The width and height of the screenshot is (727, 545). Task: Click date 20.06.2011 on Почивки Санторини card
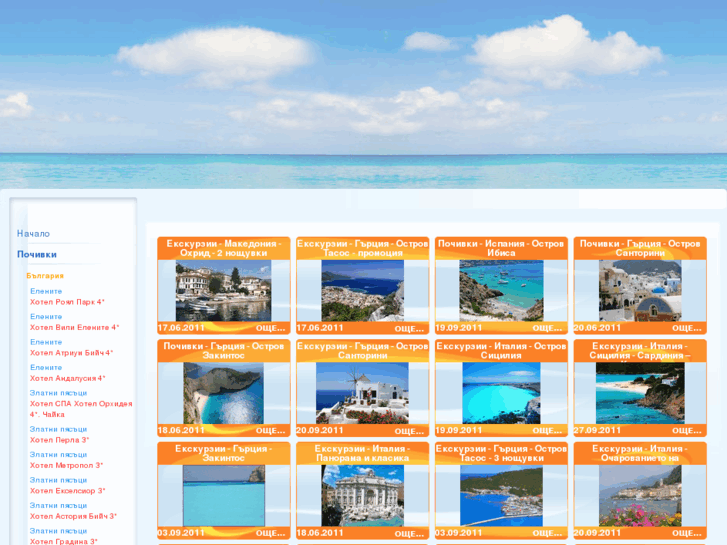(597, 327)
